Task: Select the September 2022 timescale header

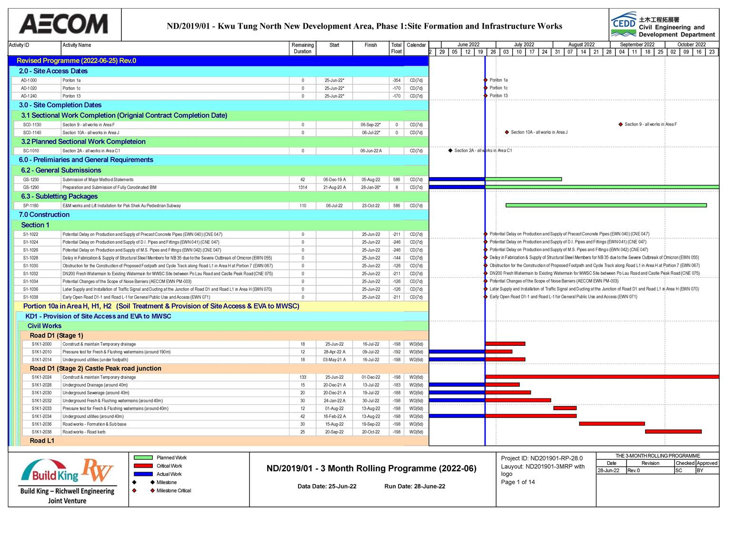Action: [637, 45]
